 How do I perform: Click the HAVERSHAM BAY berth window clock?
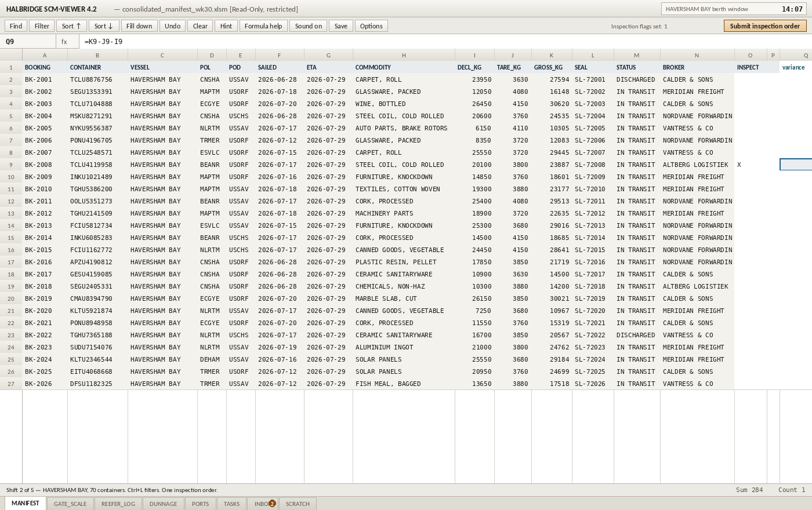click(734, 9)
